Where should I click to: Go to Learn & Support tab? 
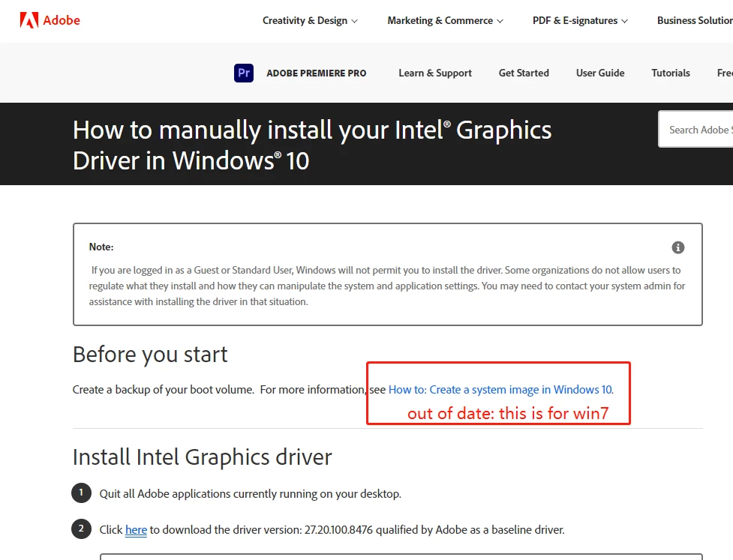point(435,73)
